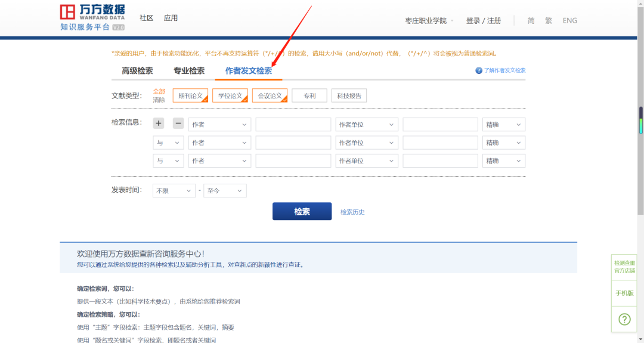Open the second row 作者 field dropdown
This screenshot has height=343, width=644.
[x=219, y=143]
